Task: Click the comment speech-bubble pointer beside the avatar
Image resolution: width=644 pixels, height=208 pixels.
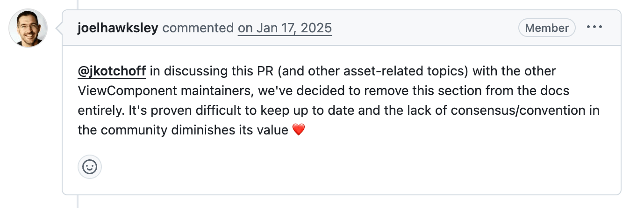Action: click(59, 28)
